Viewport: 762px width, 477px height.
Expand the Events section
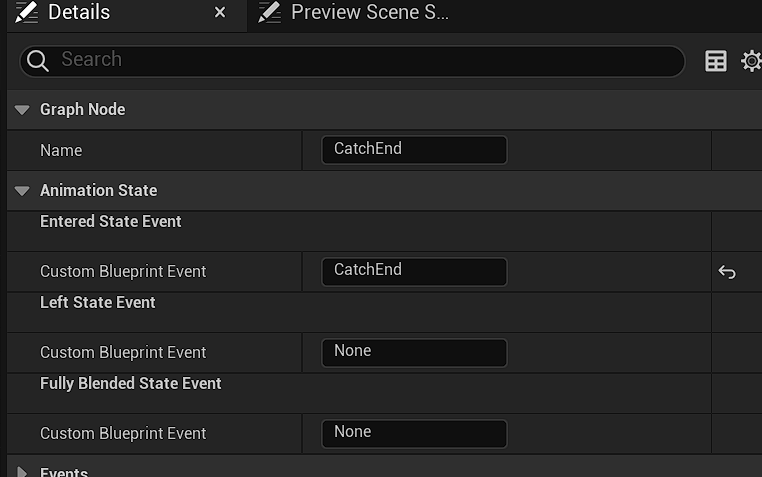point(22,472)
